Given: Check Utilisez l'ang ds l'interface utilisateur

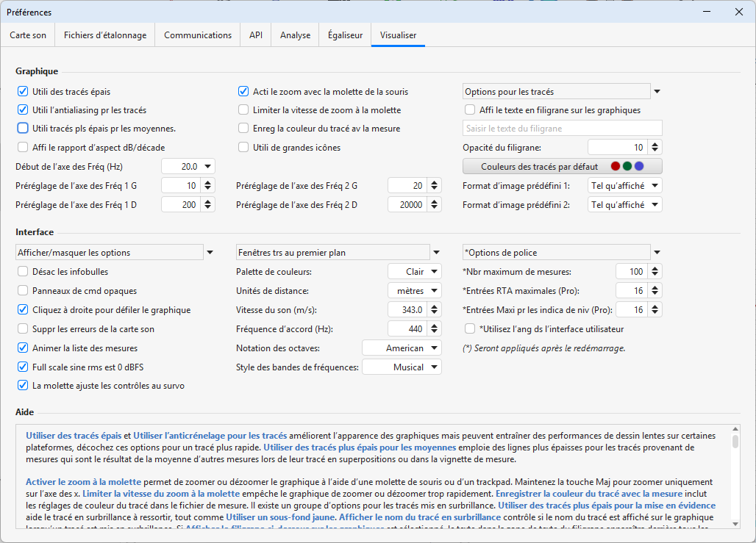Looking at the screenshot, I should tap(470, 328).
